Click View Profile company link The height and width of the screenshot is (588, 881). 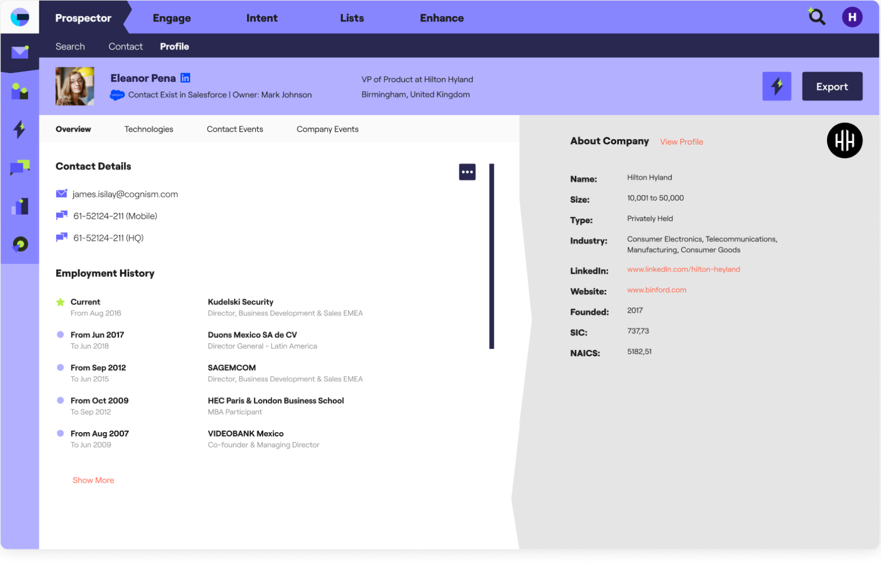tap(681, 142)
